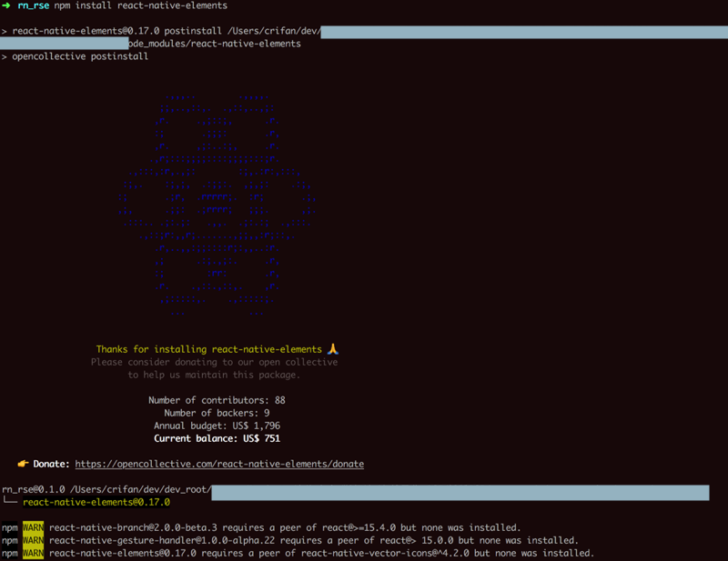
Task: Click the green prompt arrow icon
Action: pyautogui.click(x=6, y=5)
